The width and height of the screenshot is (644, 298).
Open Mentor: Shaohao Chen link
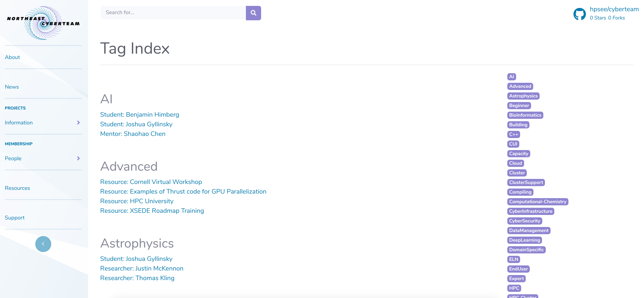pyautogui.click(x=133, y=134)
